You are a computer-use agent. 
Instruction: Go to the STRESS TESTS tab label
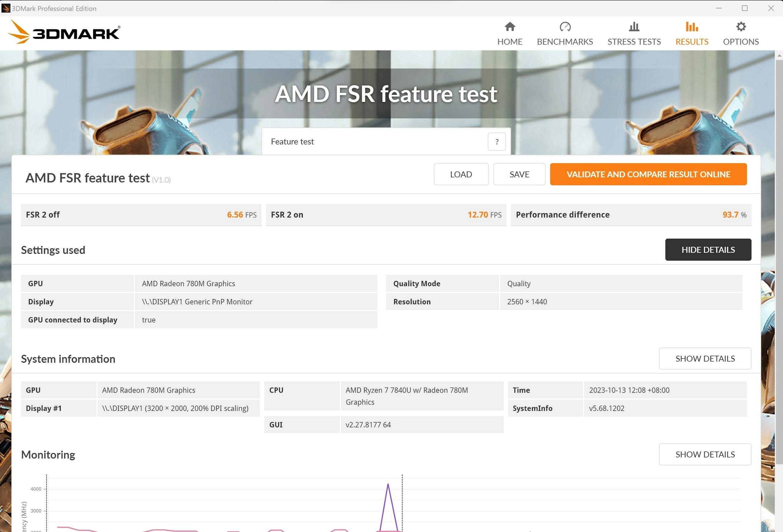[634, 42]
